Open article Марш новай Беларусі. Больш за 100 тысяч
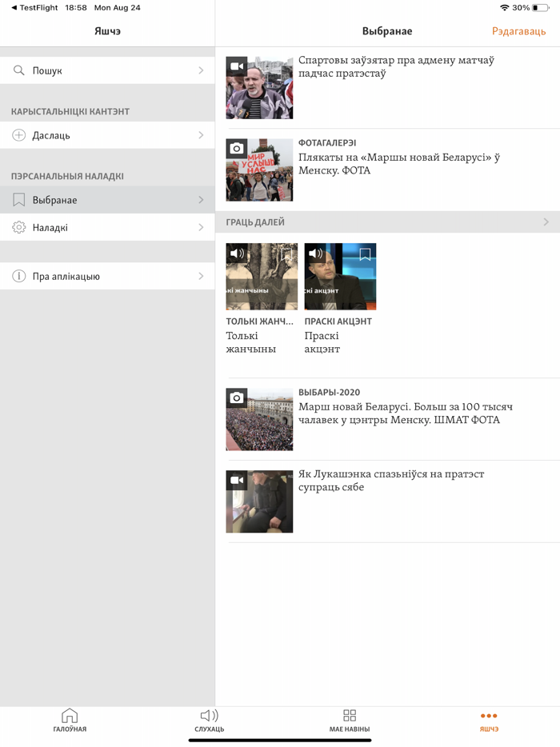The height and width of the screenshot is (747, 560). click(x=406, y=413)
